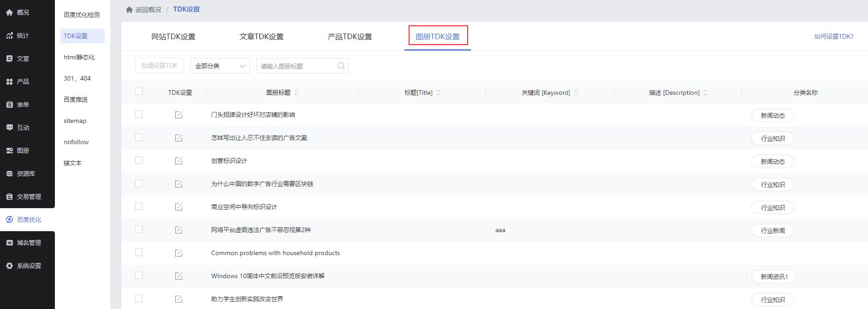Open the 全部分类 category dropdown

pos(220,66)
